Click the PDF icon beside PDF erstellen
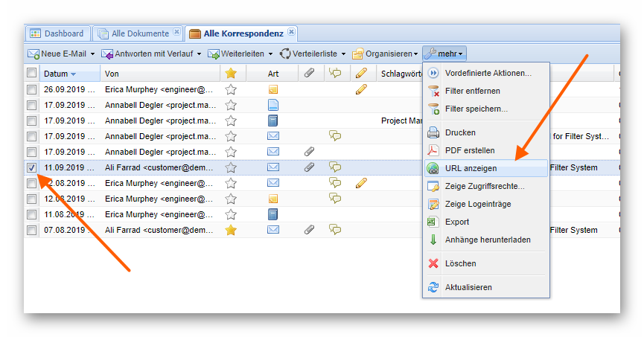The image size is (644, 337). click(x=433, y=150)
